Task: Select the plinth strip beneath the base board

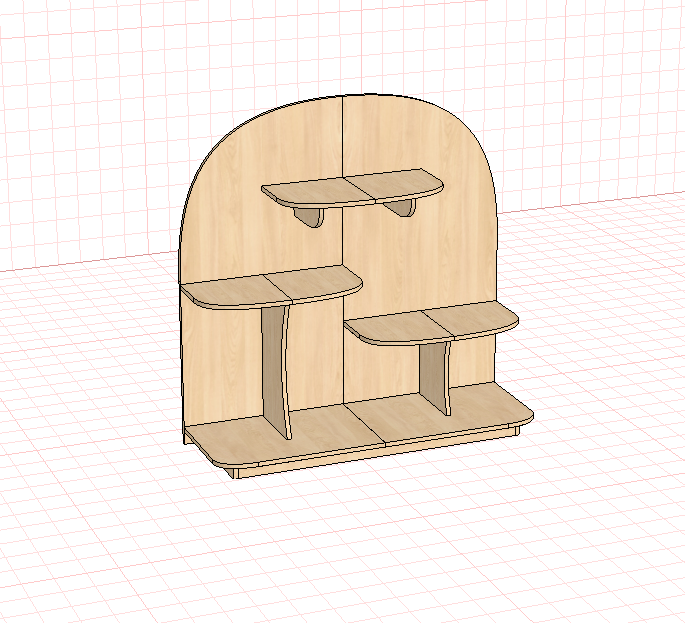Action: coord(376,452)
